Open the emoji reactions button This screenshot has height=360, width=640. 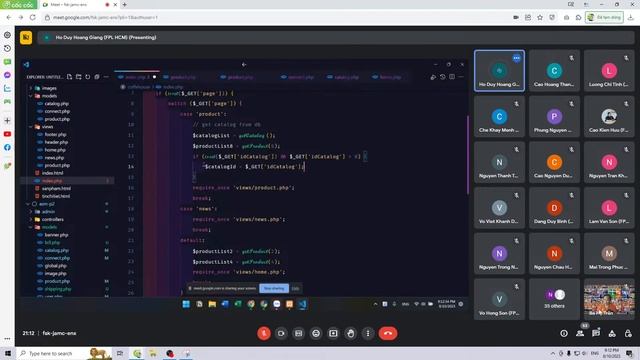(x=316, y=333)
